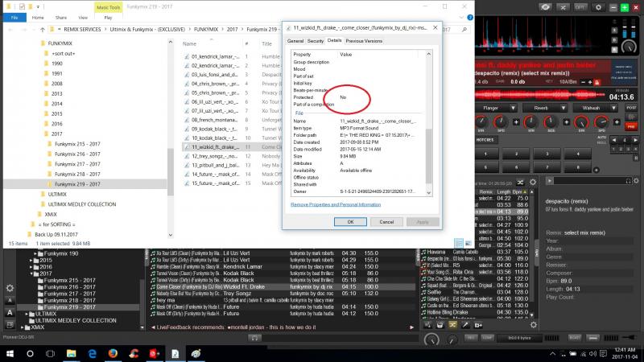Click the plus beside the Wahwah knobs
Image resolution: width=644 pixels, height=362 pixels.
pos(617,122)
